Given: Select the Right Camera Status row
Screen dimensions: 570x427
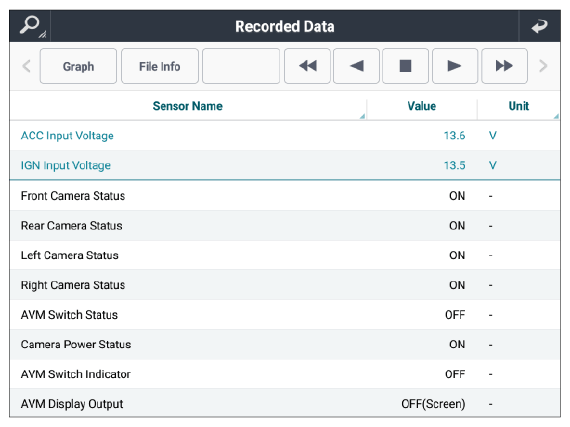Looking at the screenshot, I should tap(285, 285).
